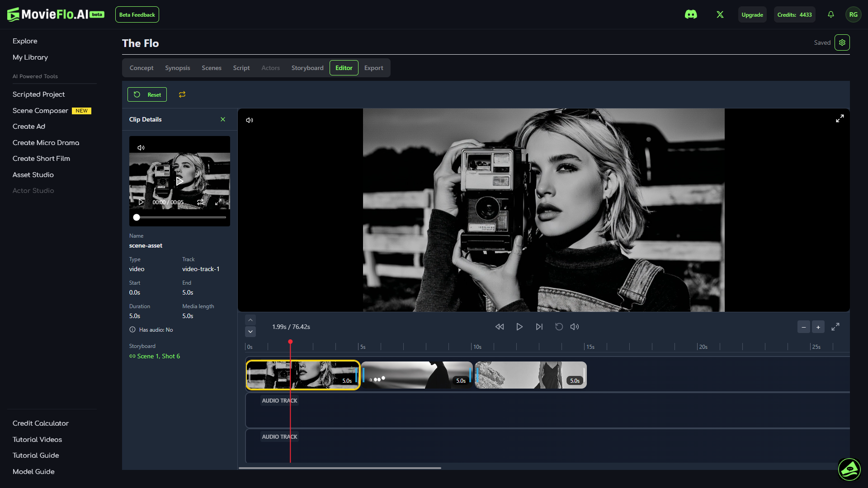Switch to the Storyboard tab
The width and height of the screenshot is (868, 488).
click(x=307, y=68)
